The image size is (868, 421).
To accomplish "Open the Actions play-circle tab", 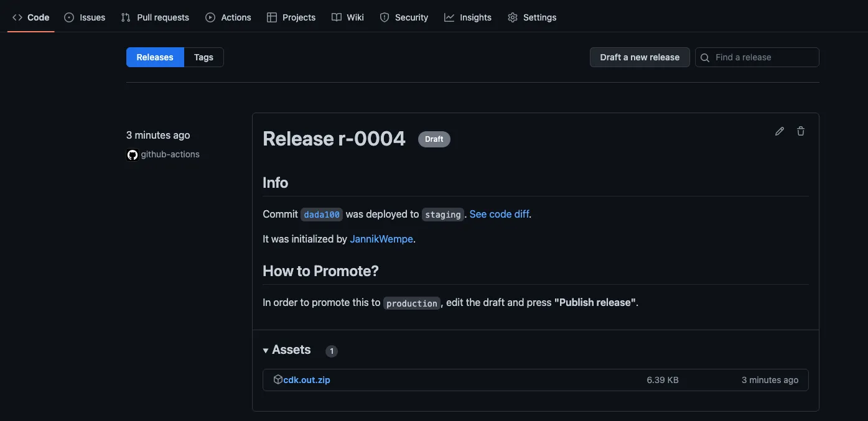I will pyautogui.click(x=228, y=17).
